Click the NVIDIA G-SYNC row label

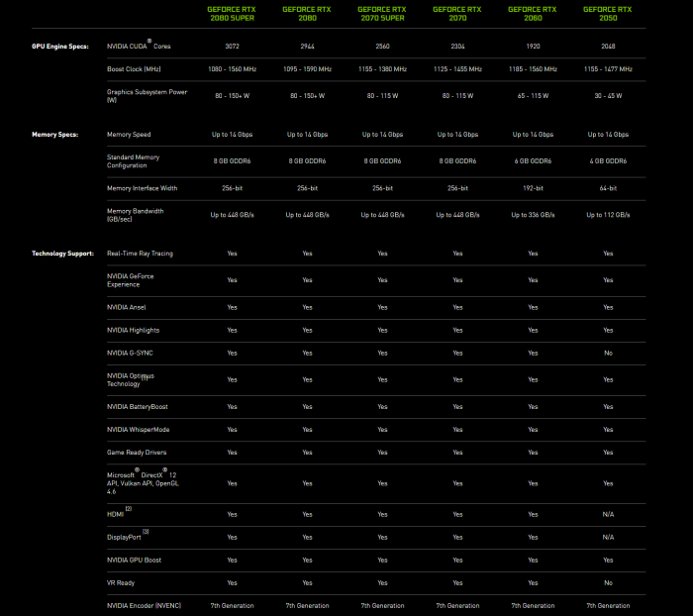[x=130, y=353]
